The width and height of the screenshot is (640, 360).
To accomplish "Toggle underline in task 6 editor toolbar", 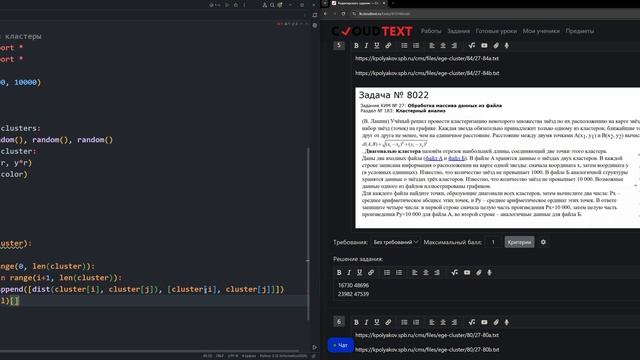I will (377, 322).
